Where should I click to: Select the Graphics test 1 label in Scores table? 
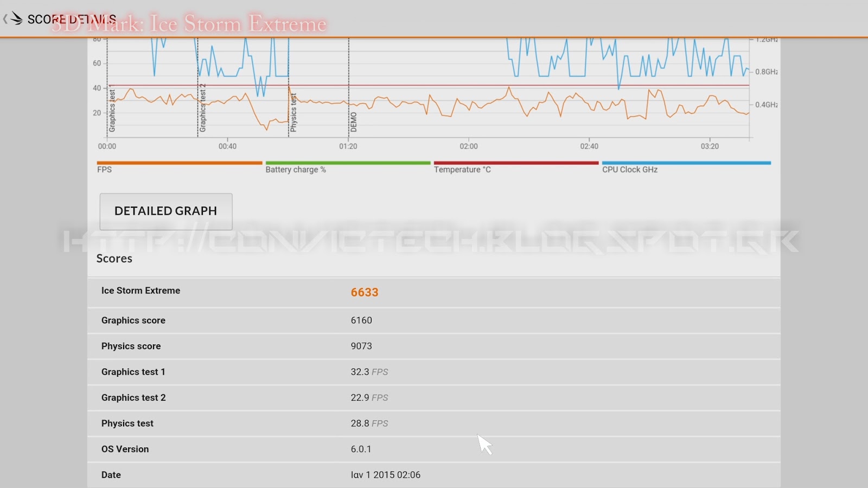pyautogui.click(x=133, y=372)
